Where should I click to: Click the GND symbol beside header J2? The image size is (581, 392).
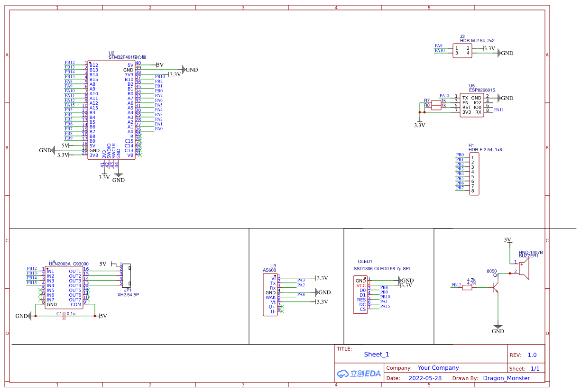click(505, 53)
